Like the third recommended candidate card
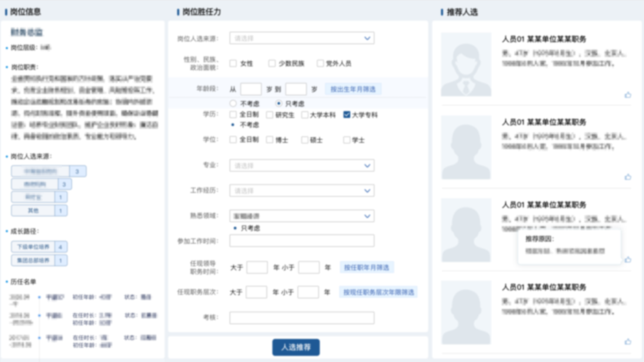The width and height of the screenshot is (644, 362). pyautogui.click(x=627, y=259)
